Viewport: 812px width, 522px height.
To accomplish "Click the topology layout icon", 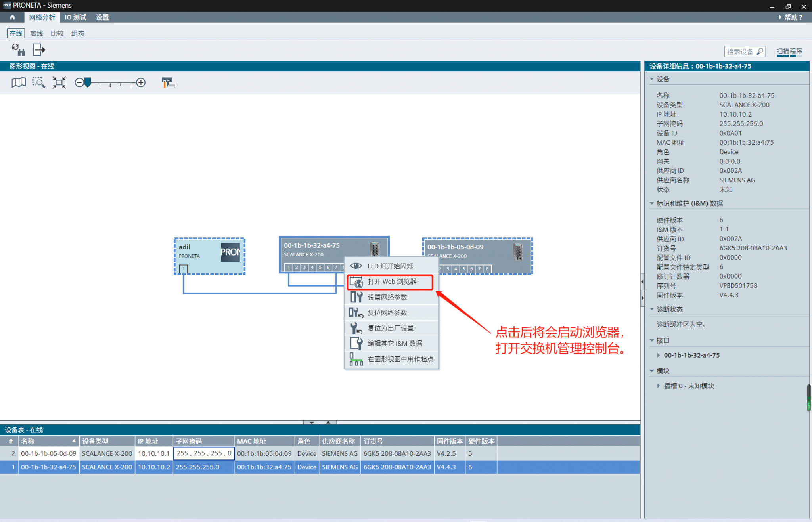I will [168, 82].
